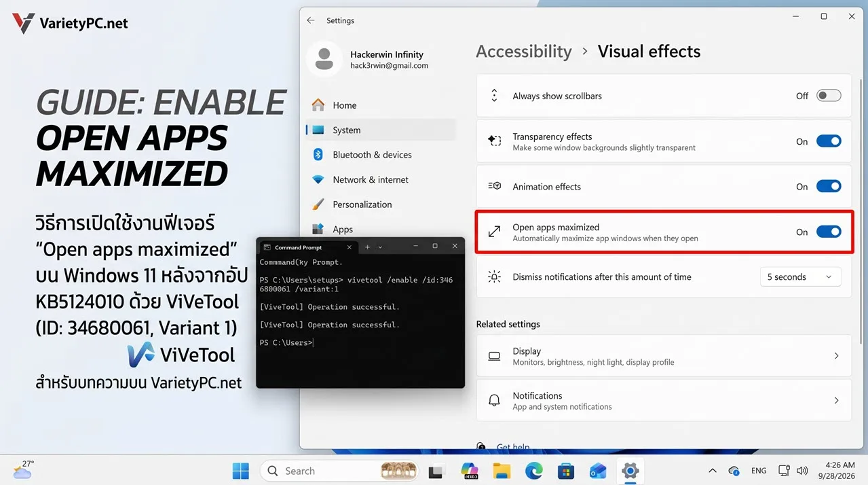Viewport: 868px width, 485px height.
Task: Open Outlook on the taskbar
Action: (598, 471)
